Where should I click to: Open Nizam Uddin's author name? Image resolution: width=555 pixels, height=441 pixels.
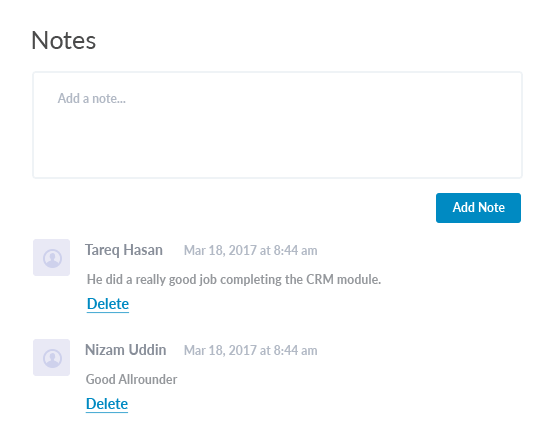coord(126,350)
